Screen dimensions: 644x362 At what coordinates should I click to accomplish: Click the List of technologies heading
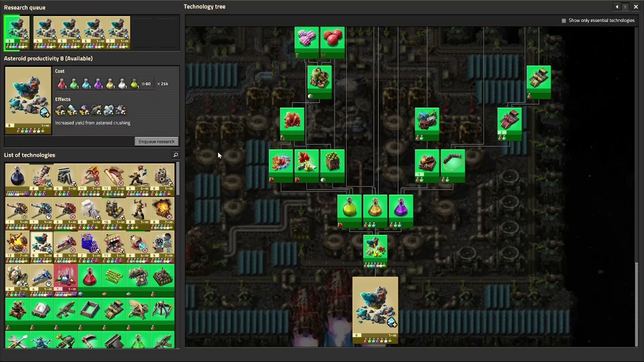click(x=30, y=155)
